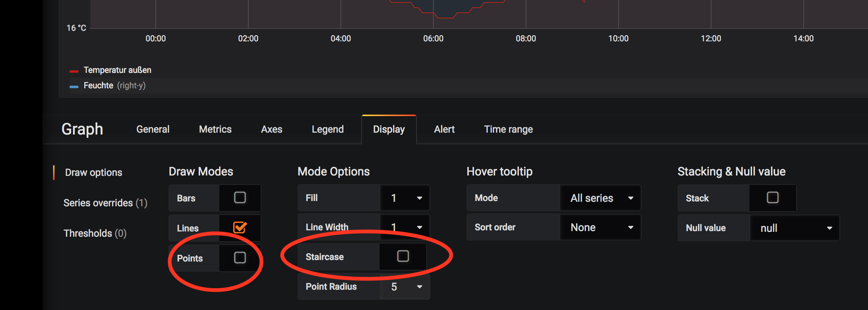
Task: Uncheck the Lines draw mode checkbox
Action: tap(240, 227)
